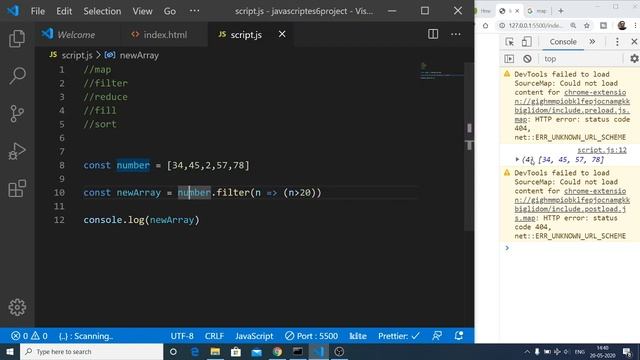The height and width of the screenshot is (360, 640).
Task: Bookmark this page with star icon
Action: (587, 26)
